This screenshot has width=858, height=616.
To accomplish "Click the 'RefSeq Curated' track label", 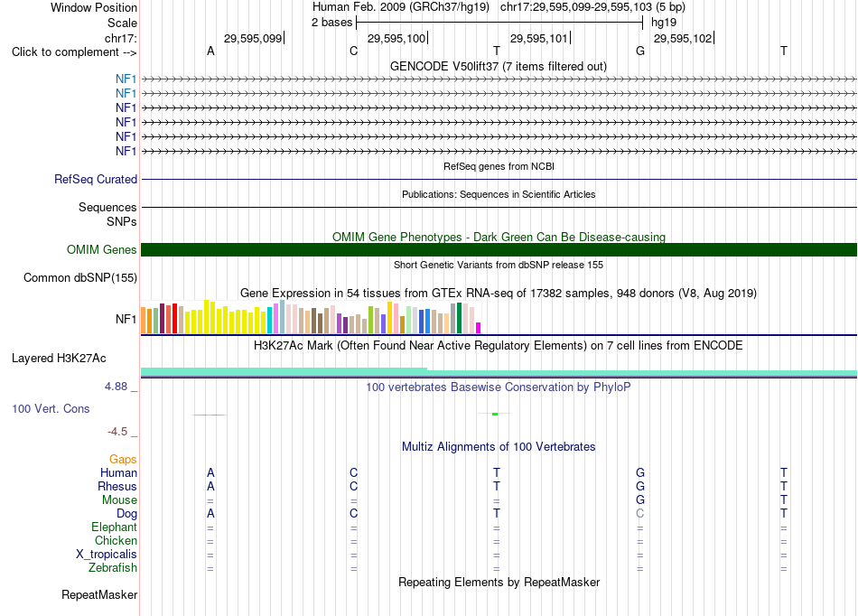I will [96, 179].
